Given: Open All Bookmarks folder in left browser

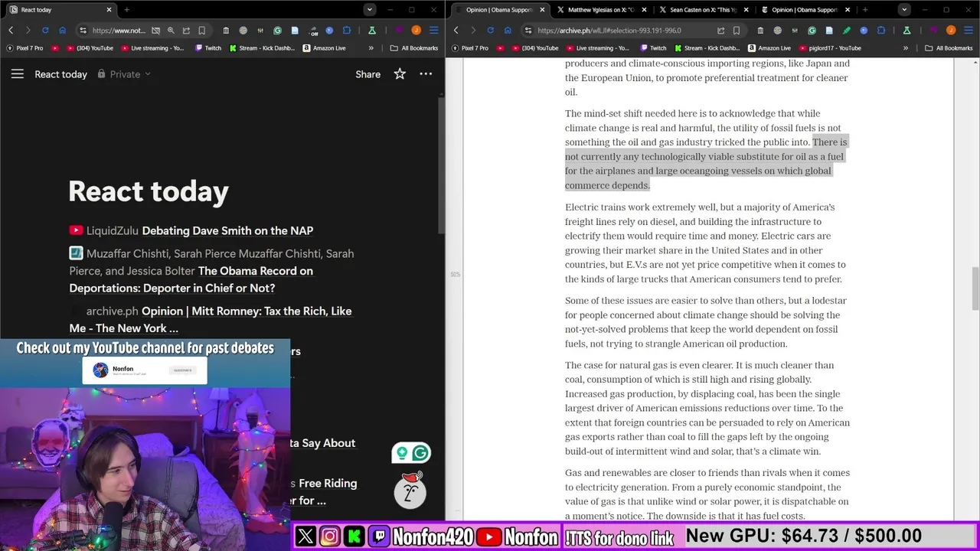Looking at the screenshot, I should (x=414, y=47).
